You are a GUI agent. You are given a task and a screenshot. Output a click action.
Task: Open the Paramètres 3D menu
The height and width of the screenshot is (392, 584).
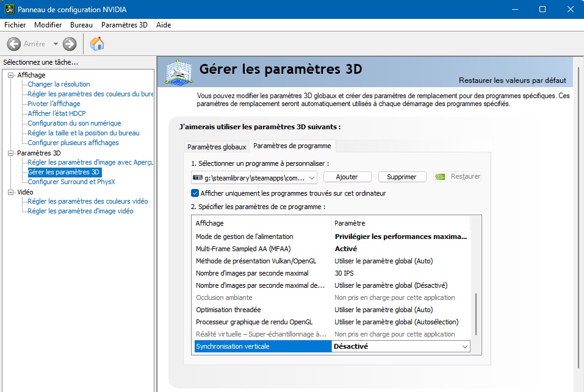[124, 25]
